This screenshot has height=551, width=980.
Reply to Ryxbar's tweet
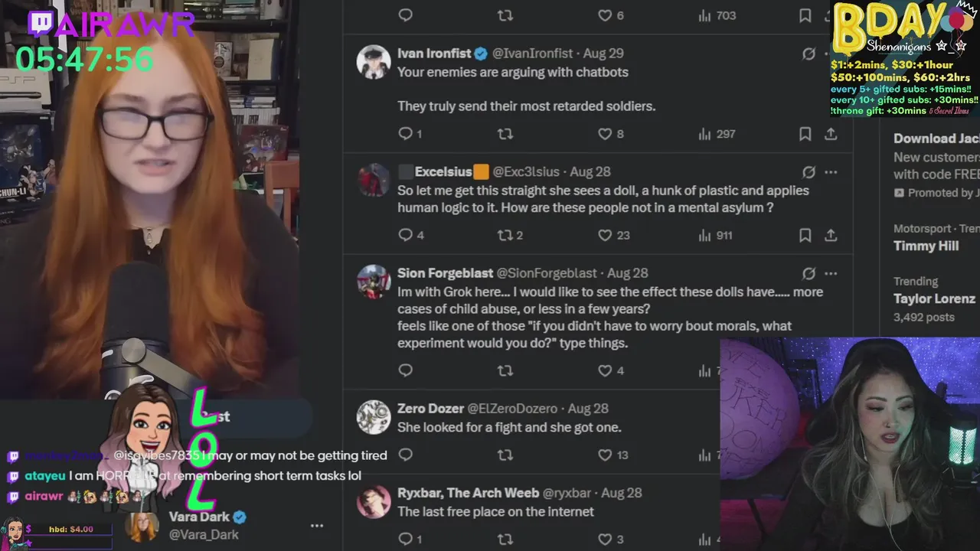pos(410,539)
